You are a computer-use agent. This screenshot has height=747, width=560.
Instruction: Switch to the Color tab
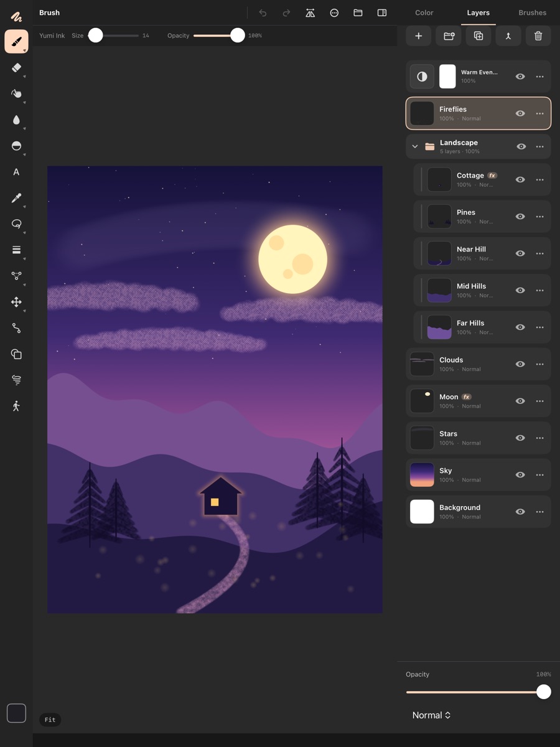(x=424, y=12)
